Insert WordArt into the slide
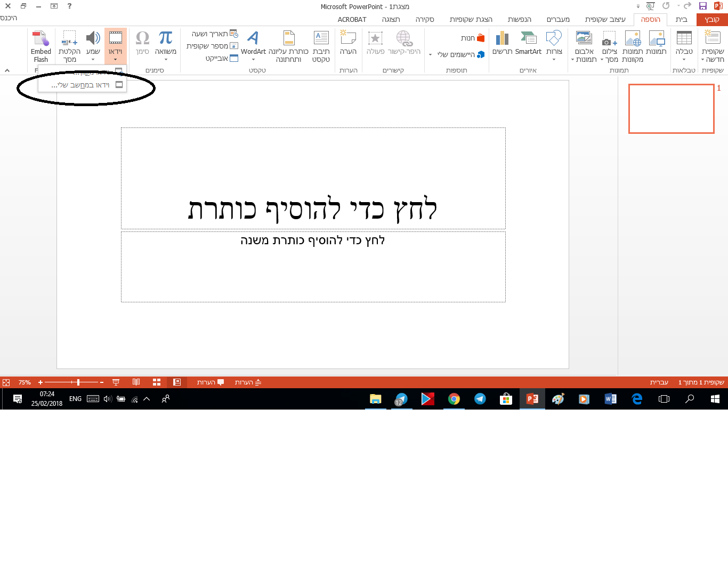The height and width of the screenshot is (561, 728). [252, 43]
